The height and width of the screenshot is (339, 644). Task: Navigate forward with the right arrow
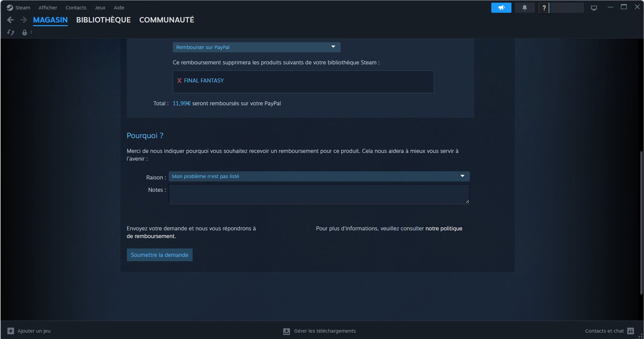click(23, 20)
